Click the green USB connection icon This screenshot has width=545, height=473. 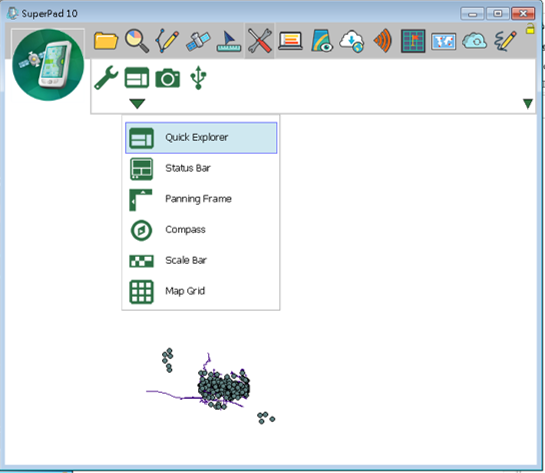(198, 78)
